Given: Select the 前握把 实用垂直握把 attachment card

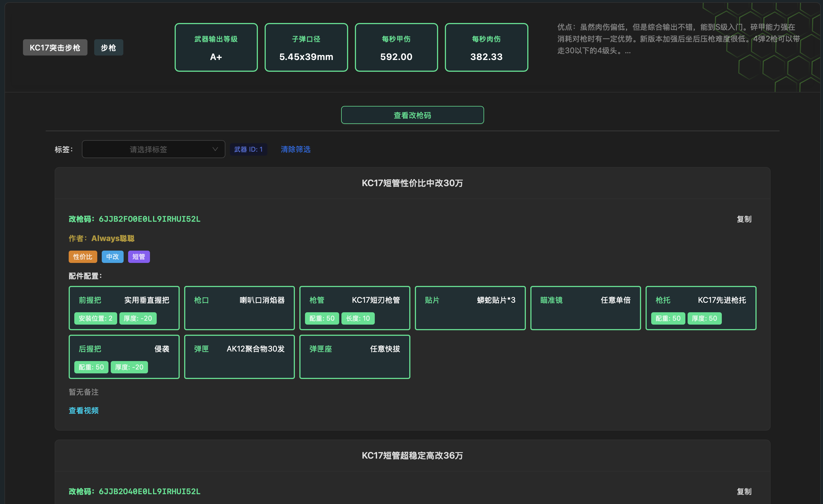Looking at the screenshot, I should [x=124, y=308].
